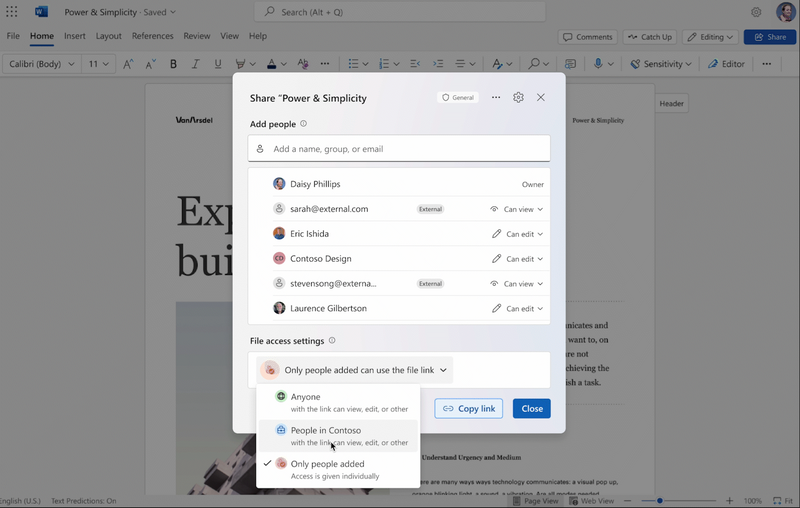Image resolution: width=800 pixels, height=508 pixels.
Task: Open more options ellipsis in Share dialog
Action: [x=496, y=97]
